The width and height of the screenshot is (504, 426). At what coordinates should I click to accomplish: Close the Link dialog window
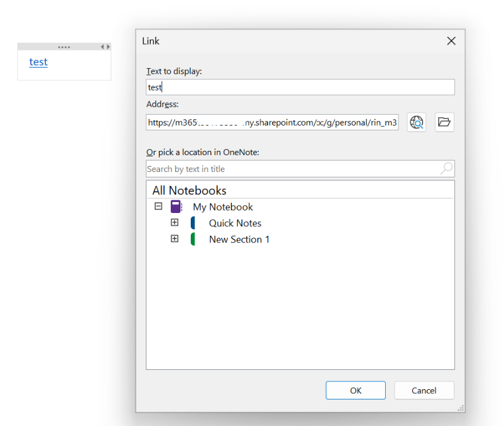pos(451,41)
